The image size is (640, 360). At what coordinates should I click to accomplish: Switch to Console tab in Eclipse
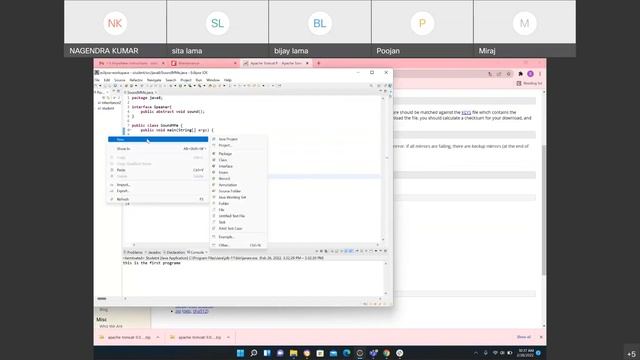197,253
